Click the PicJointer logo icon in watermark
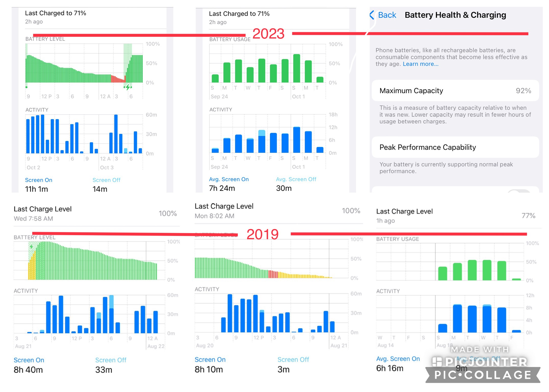 click(437, 362)
